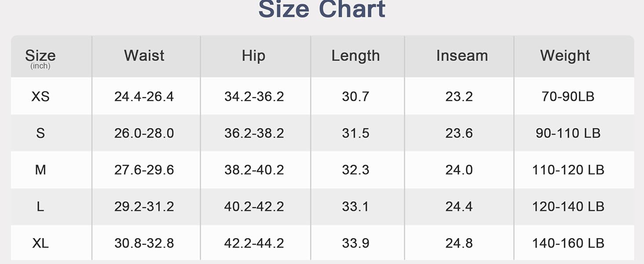This screenshot has width=644, height=264.
Task: Select hip value 40.2-42.2
Action: click(x=254, y=206)
